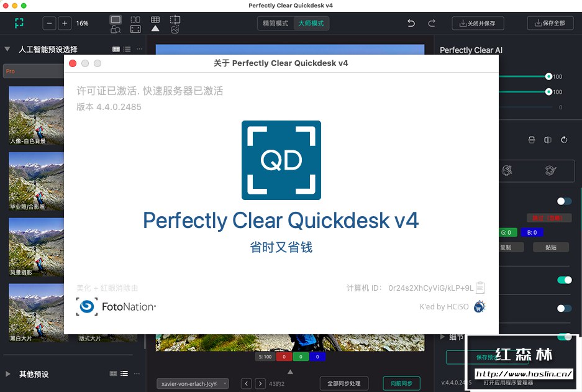Copy the computer ID with clipboard icon
The image size is (582, 392).
point(480,287)
